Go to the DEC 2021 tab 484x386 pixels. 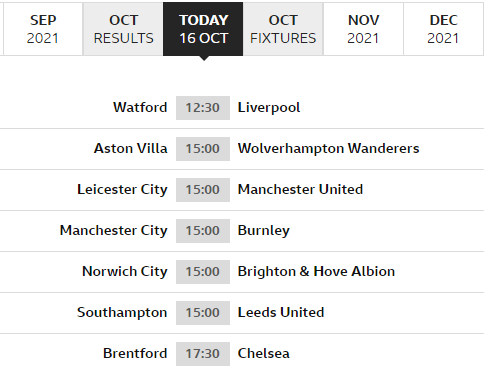[x=443, y=29]
